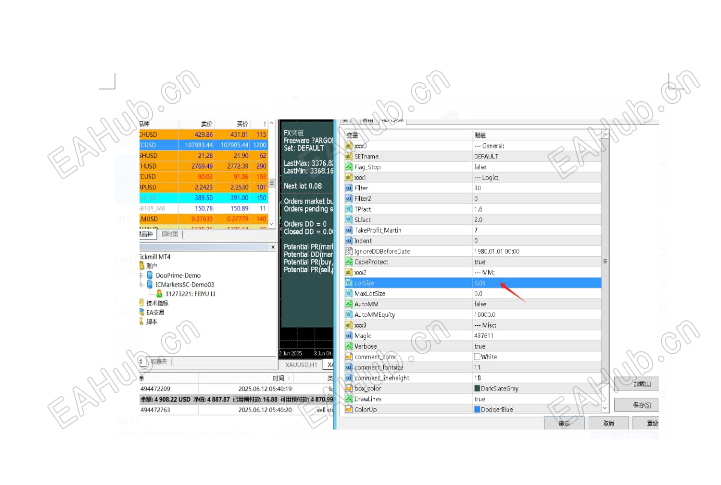Image resolution: width=721 pixels, height=485 pixels.
Task: Click the MaxLotSize parameter icon
Action: tap(349, 293)
